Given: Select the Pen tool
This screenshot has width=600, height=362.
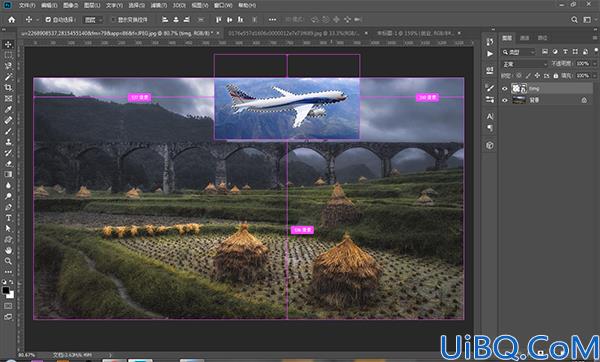Looking at the screenshot, I should [8, 207].
